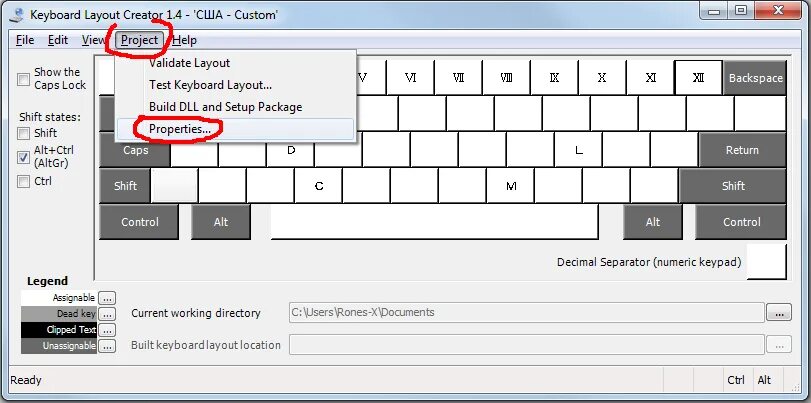Select the key labeled C
811x403 pixels.
(318, 186)
